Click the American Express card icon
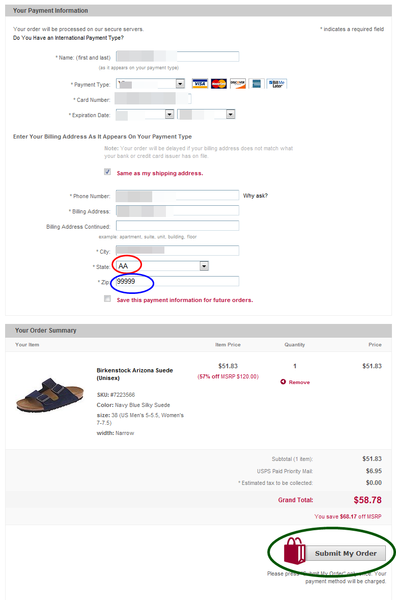 [x=256, y=83]
